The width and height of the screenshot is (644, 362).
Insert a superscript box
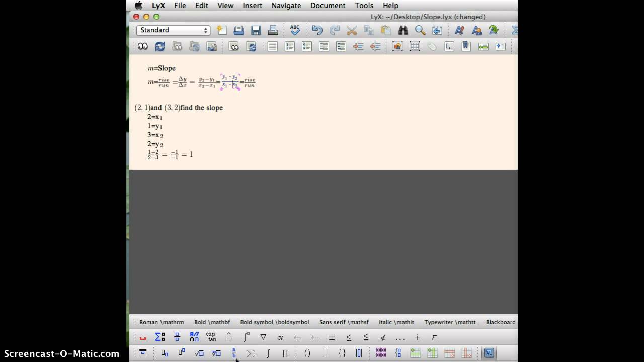tap(182, 353)
